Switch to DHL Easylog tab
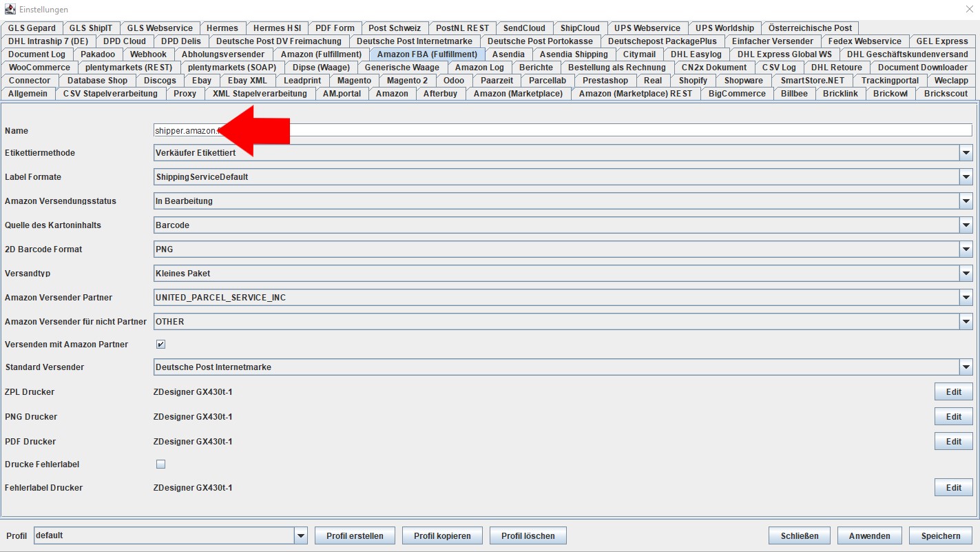 [x=696, y=54]
